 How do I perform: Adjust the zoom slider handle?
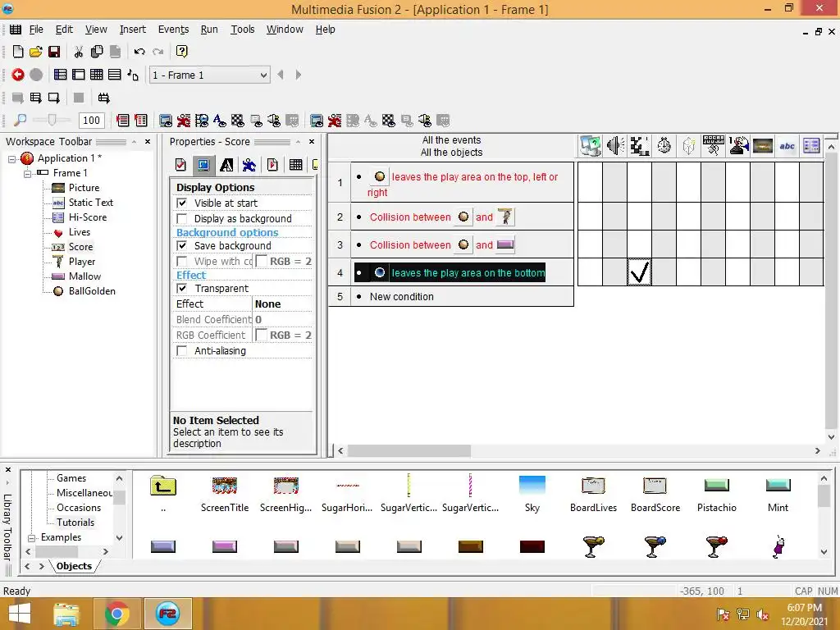tap(52, 120)
